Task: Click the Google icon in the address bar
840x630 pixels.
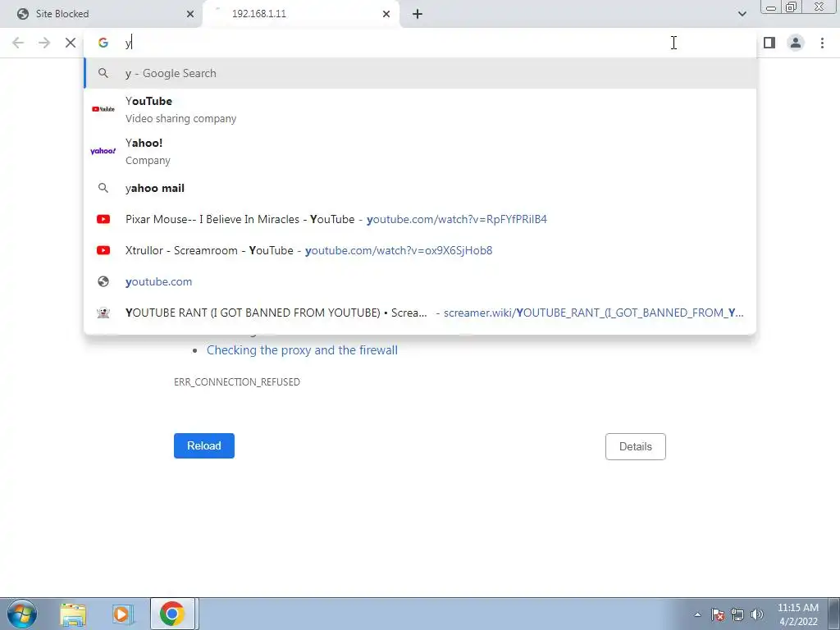Action: point(103,43)
